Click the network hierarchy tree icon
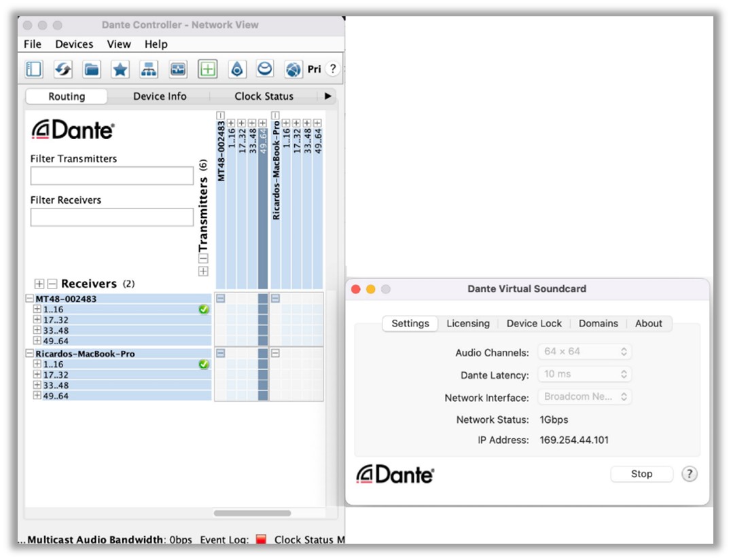Screen dimensions: 731x560 (149, 69)
